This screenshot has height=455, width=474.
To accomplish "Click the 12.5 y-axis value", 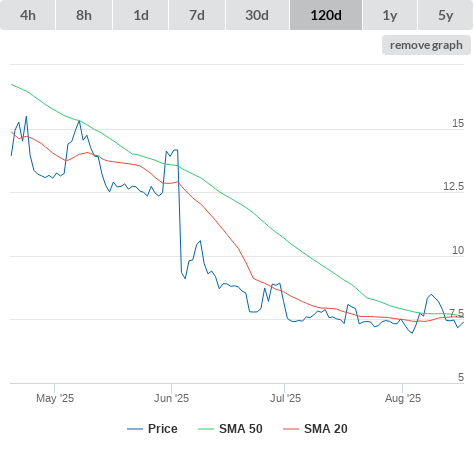I will [x=453, y=186].
